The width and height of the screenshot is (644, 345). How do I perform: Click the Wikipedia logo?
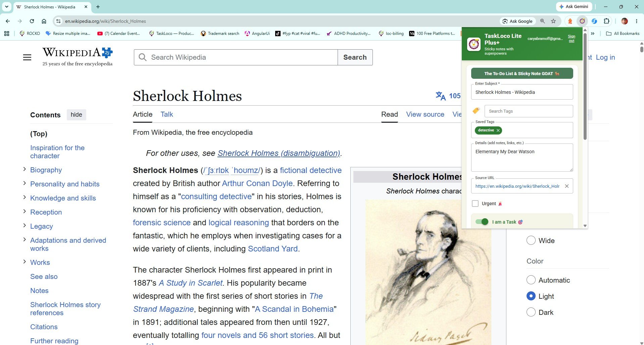pos(78,57)
